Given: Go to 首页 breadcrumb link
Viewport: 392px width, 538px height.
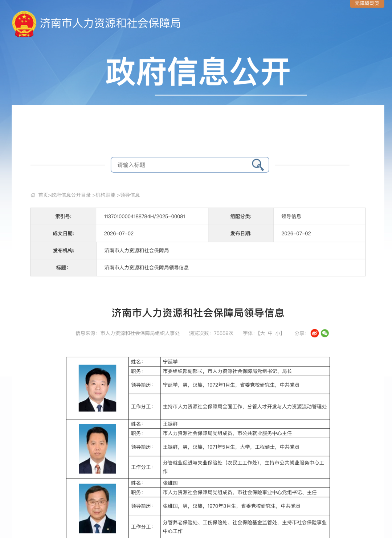Looking at the screenshot, I should coord(43,195).
